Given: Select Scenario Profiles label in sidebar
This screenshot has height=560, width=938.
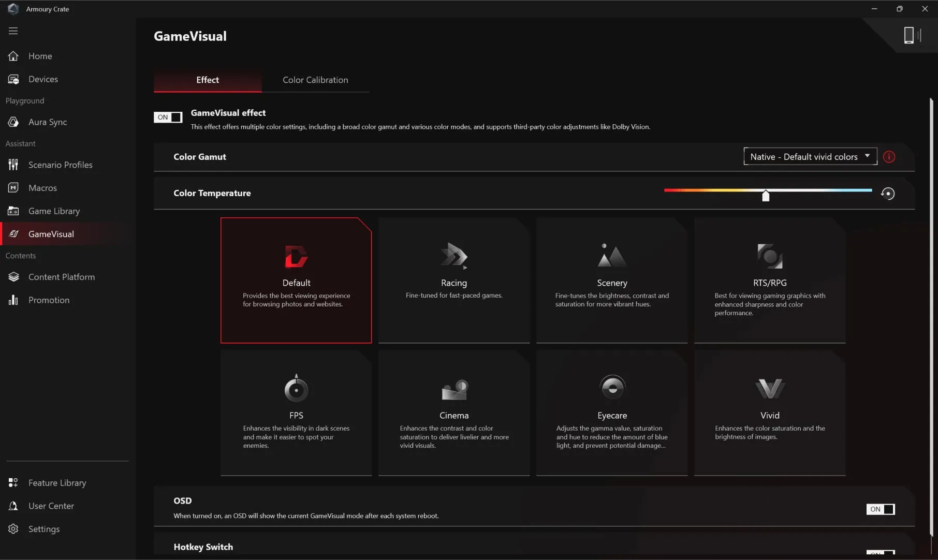Looking at the screenshot, I should (x=61, y=165).
